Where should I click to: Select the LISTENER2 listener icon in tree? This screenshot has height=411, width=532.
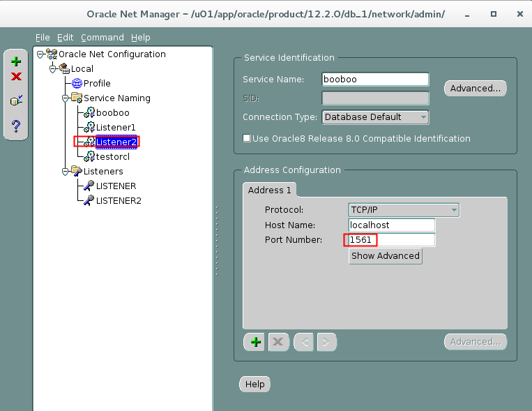click(89, 201)
